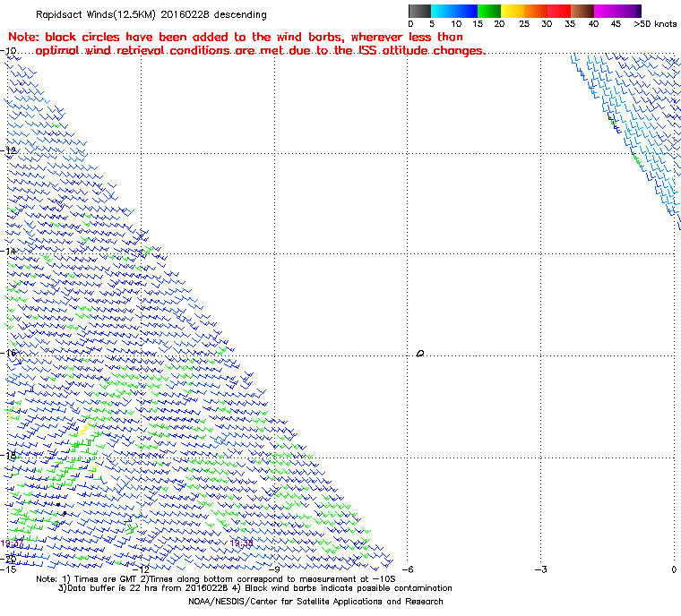This screenshot has height=616, width=681.
Task: Click the small black island outline near -16
Action: coord(420,354)
